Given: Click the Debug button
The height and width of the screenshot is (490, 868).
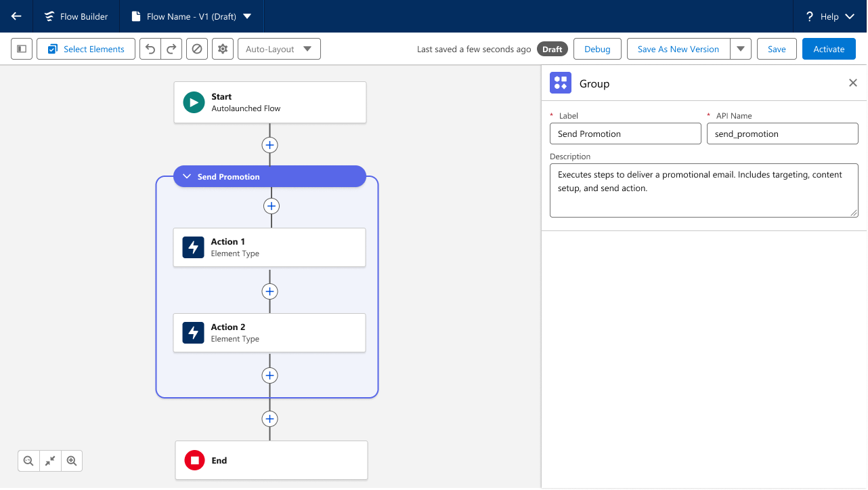Looking at the screenshot, I should click(597, 49).
